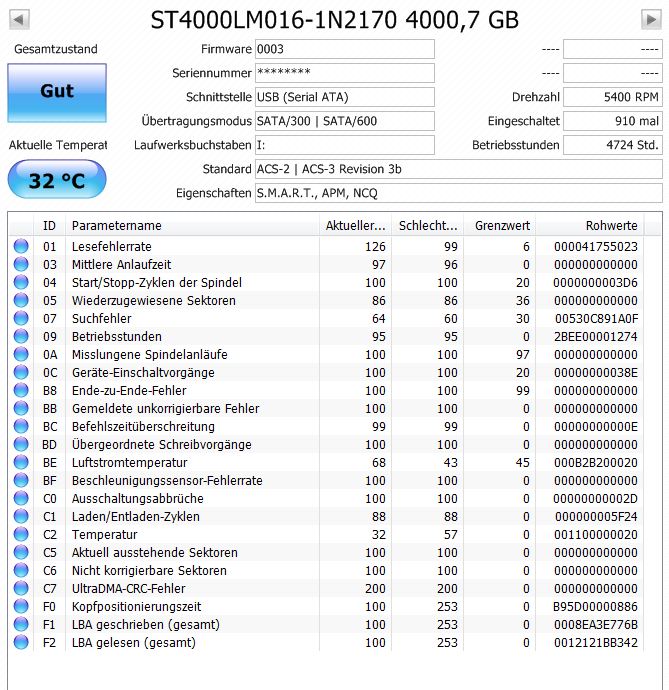Click the status orb for Beschleunigungssensor-Fehlerrate
The width and height of the screenshot is (669, 690).
[x=21, y=481]
